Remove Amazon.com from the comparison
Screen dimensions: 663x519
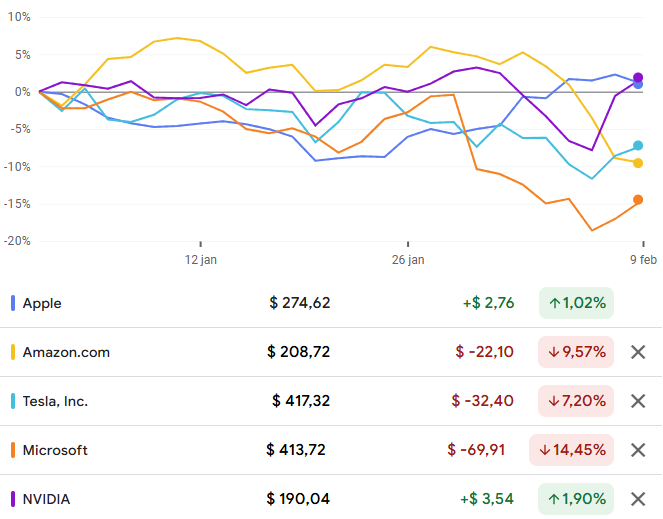638,352
